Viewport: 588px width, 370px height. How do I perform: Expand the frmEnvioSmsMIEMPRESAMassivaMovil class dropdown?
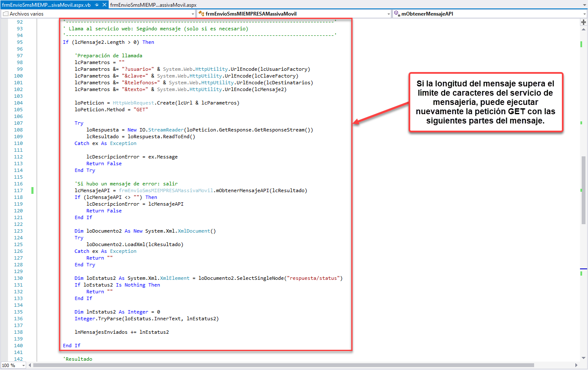388,14
